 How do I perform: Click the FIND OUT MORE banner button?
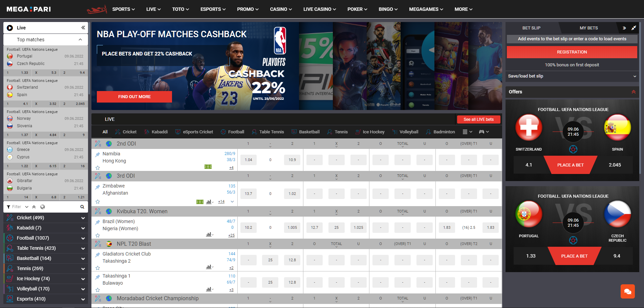point(134,97)
